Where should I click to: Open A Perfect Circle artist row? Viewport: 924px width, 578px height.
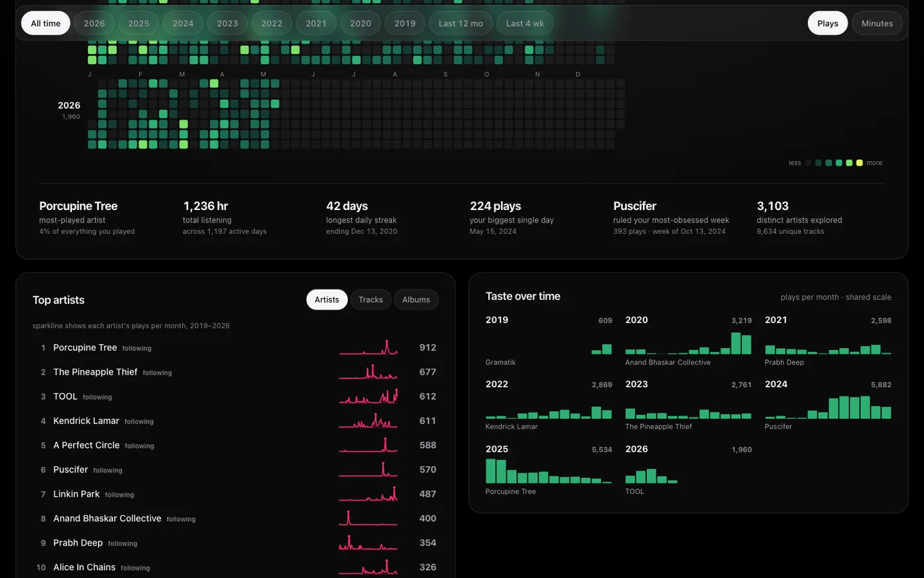tap(235, 445)
